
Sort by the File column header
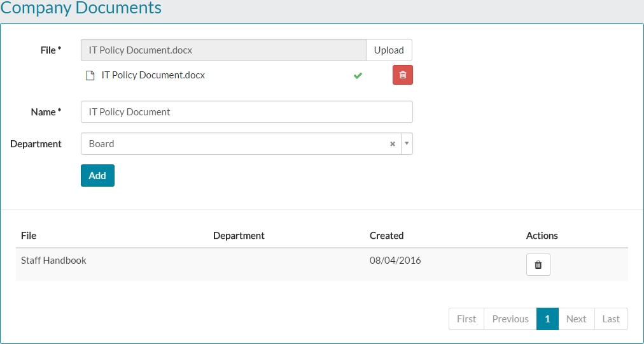click(x=29, y=236)
